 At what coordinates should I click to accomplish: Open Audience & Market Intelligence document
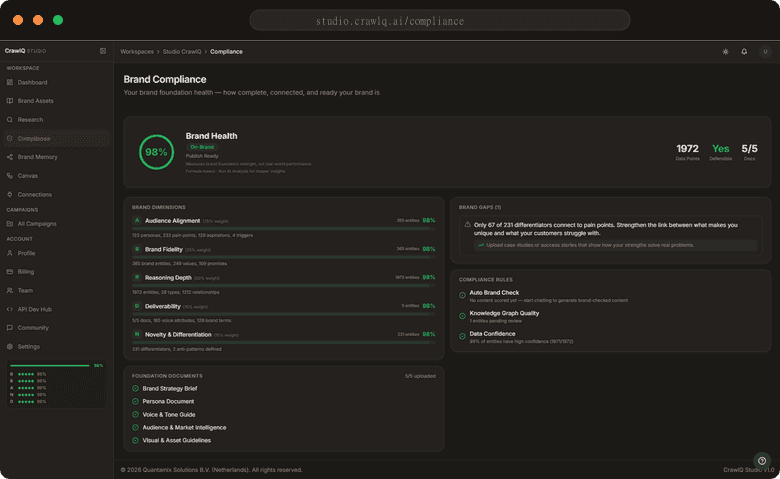point(184,427)
